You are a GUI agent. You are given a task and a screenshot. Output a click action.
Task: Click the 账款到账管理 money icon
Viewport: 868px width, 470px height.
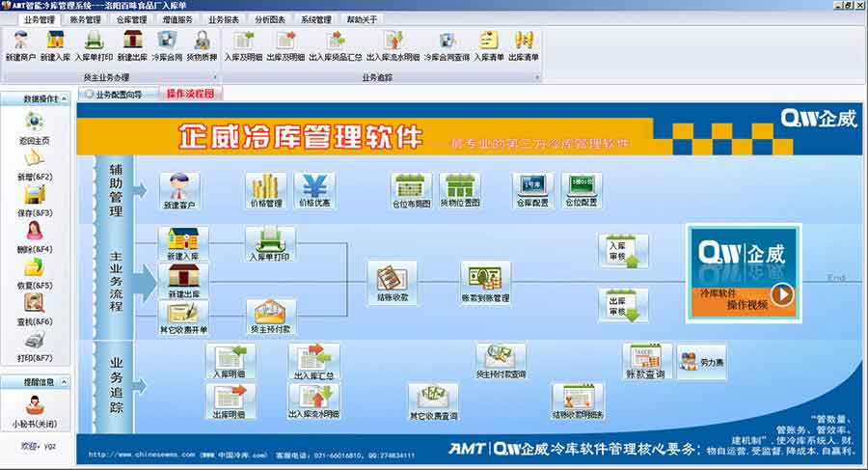point(485,282)
